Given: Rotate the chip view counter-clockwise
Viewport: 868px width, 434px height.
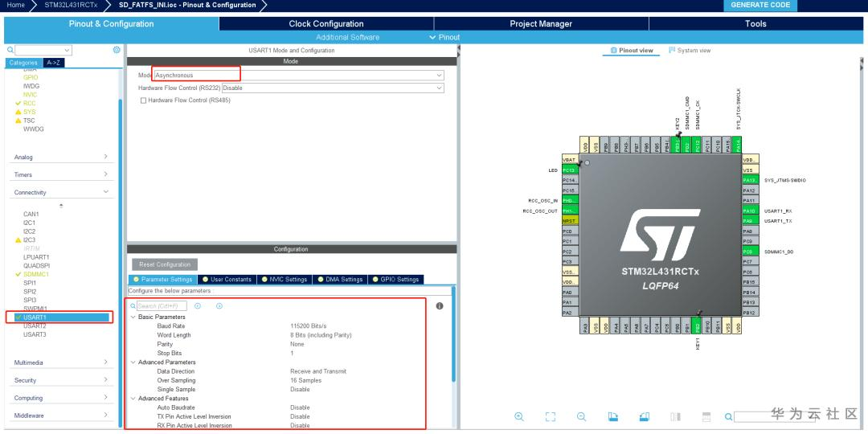Looking at the screenshot, I should (x=644, y=416).
